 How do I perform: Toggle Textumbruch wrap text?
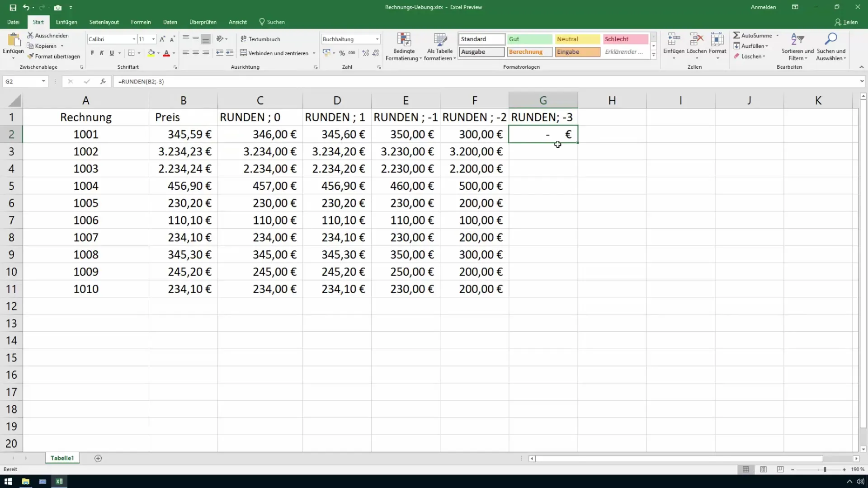tap(260, 39)
